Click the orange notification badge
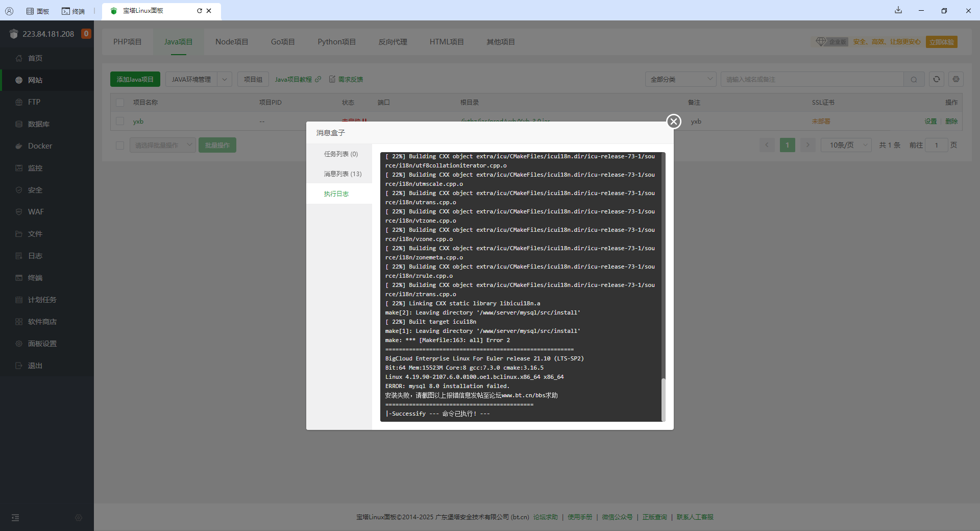Viewport: 980px width, 531px height. pyautogui.click(x=86, y=34)
